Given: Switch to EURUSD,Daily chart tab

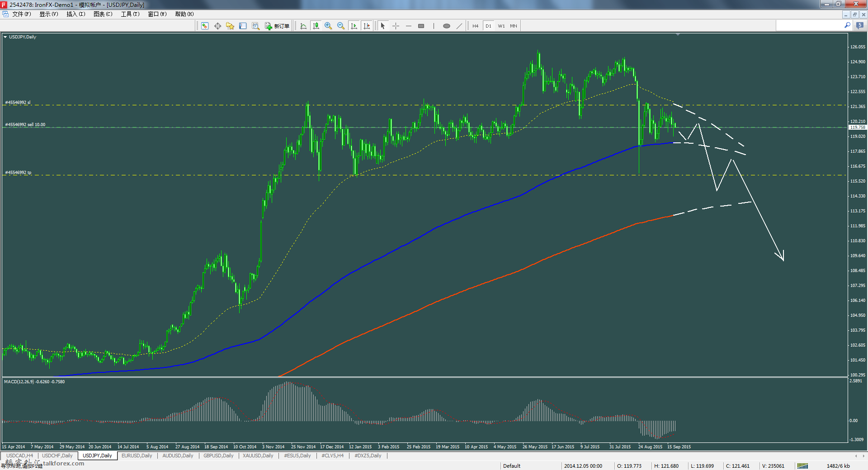Looking at the screenshot, I should coord(137,456).
